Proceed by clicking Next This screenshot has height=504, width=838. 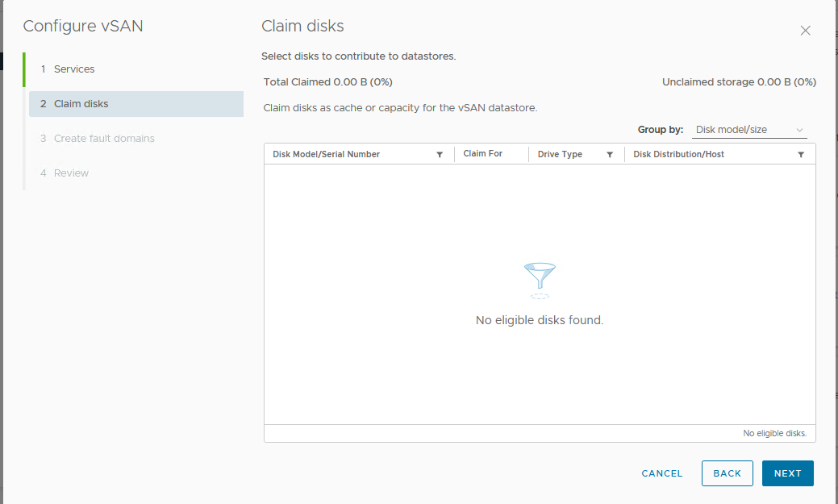[787, 473]
